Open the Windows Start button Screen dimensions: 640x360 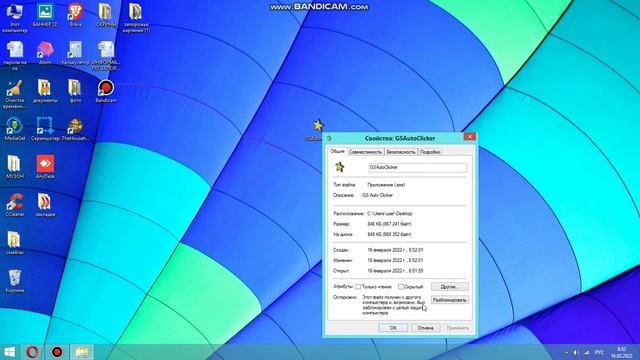coord(10,352)
